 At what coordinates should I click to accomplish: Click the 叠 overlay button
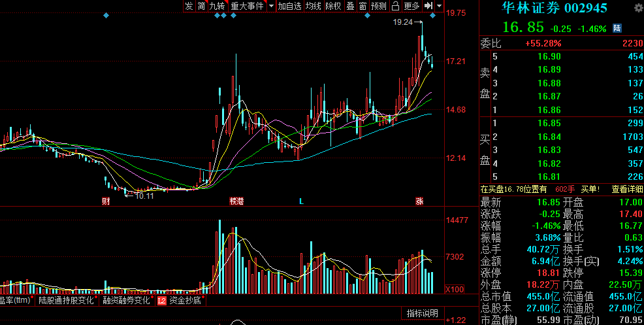(x=350, y=6)
